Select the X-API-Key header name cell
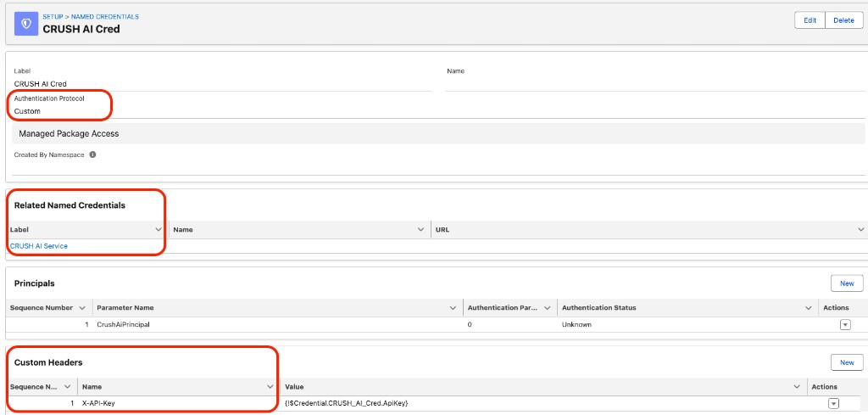 [98, 403]
